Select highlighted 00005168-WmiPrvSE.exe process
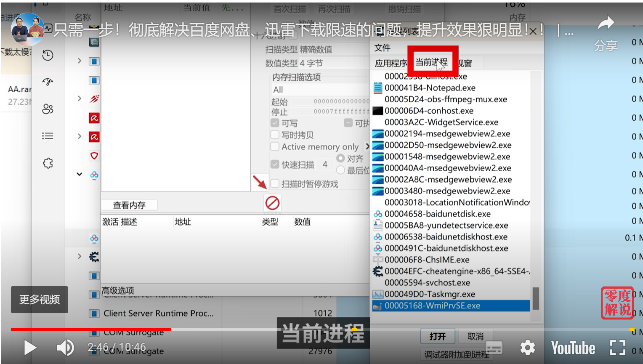 [x=451, y=306]
